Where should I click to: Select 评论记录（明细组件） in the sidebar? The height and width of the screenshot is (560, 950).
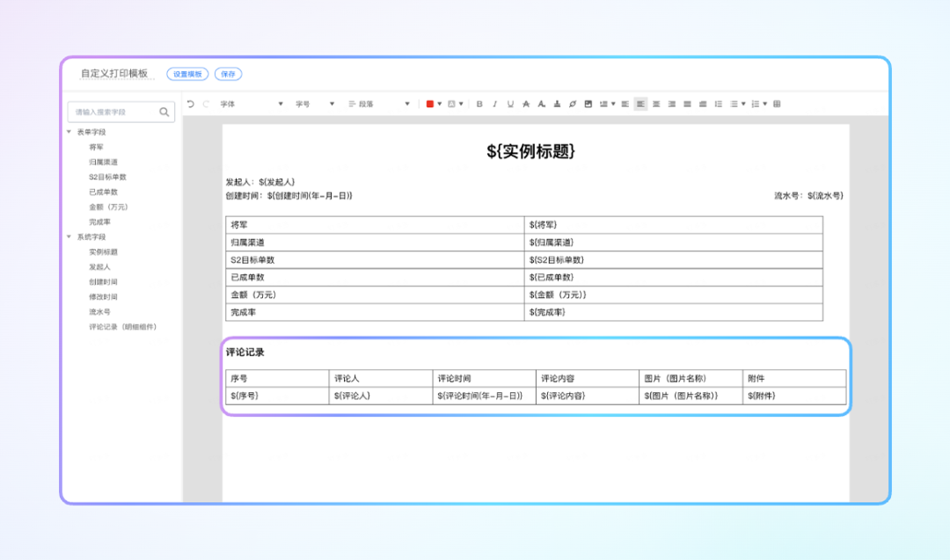pos(123,327)
